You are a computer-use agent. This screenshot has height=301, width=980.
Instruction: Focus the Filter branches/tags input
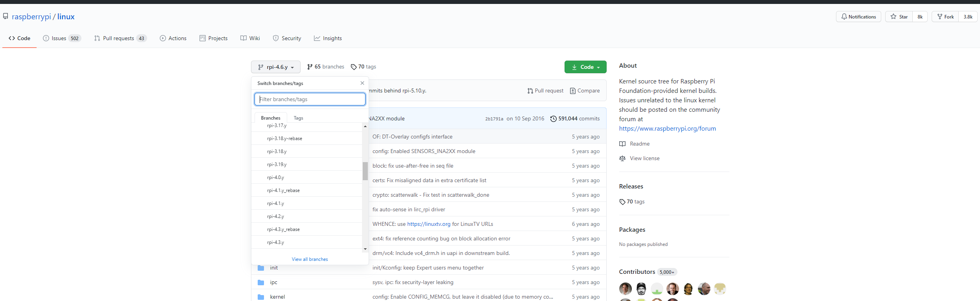pos(310,99)
